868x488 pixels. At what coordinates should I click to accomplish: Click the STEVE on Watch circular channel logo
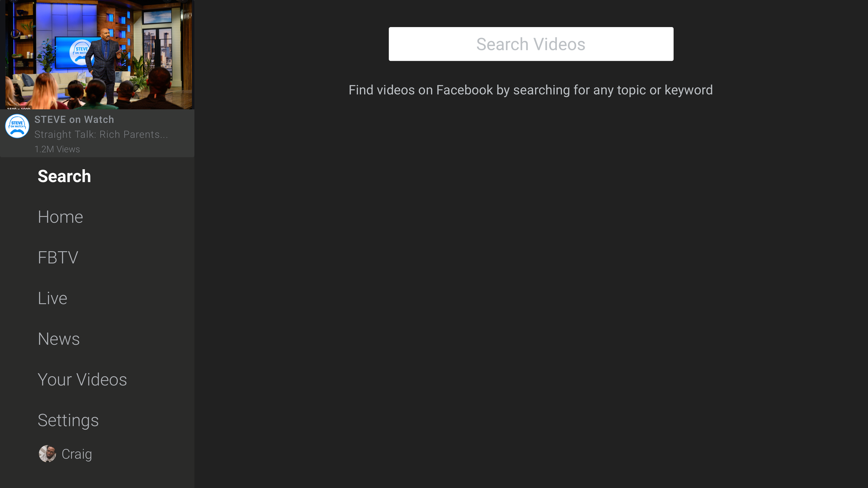point(17,126)
